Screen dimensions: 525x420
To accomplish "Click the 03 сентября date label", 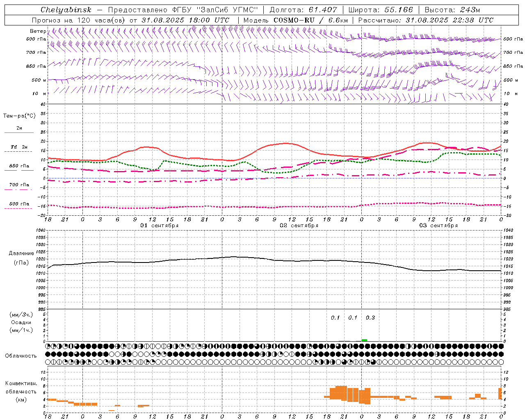I will coord(438,226).
